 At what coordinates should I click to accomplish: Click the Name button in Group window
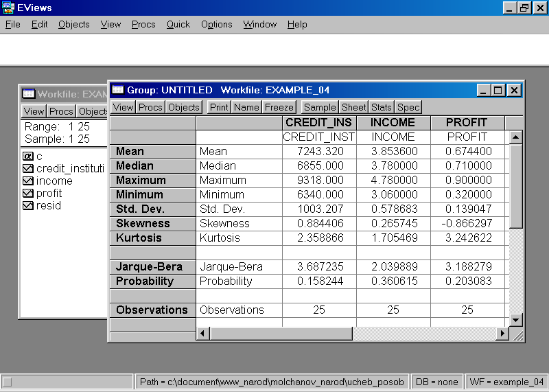[246, 107]
